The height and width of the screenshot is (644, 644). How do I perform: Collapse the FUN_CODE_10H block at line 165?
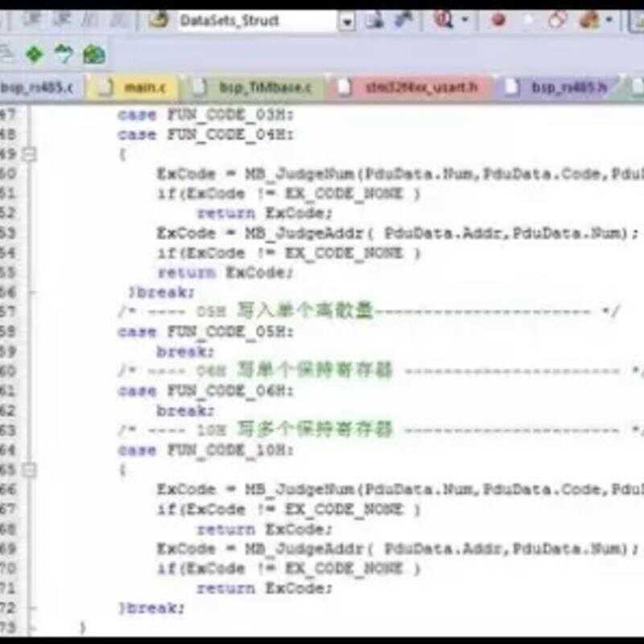pyautogui.click(x=30, y=469)
